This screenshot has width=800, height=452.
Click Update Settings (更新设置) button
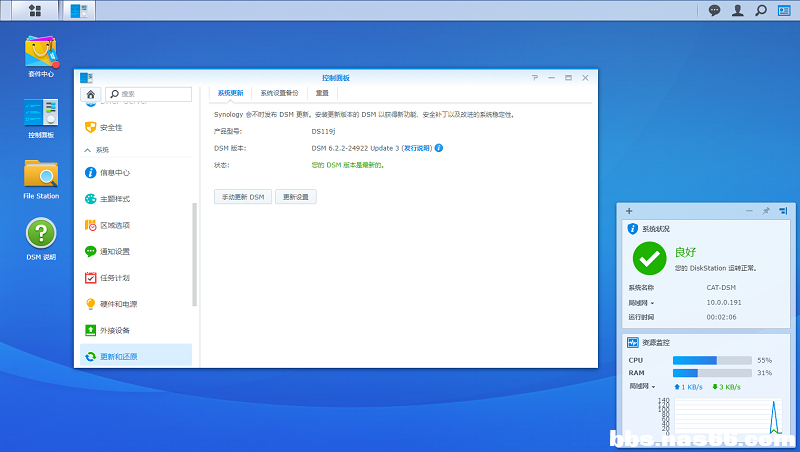click(x=296, y=197)
